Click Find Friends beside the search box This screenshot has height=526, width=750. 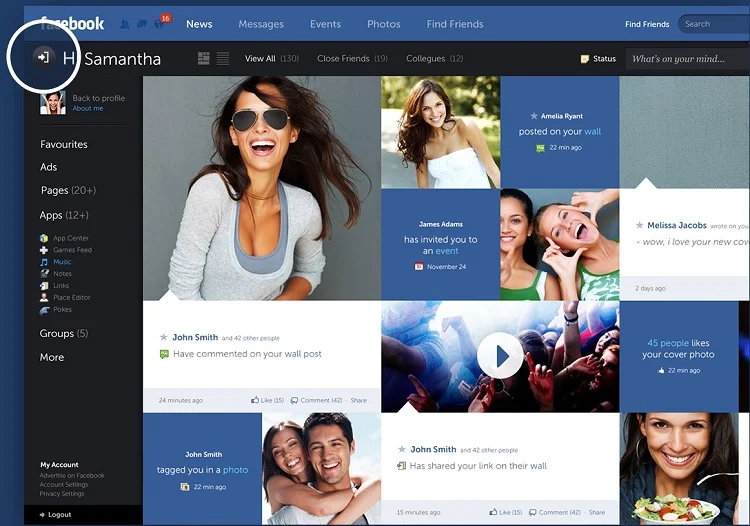point(647,24)
